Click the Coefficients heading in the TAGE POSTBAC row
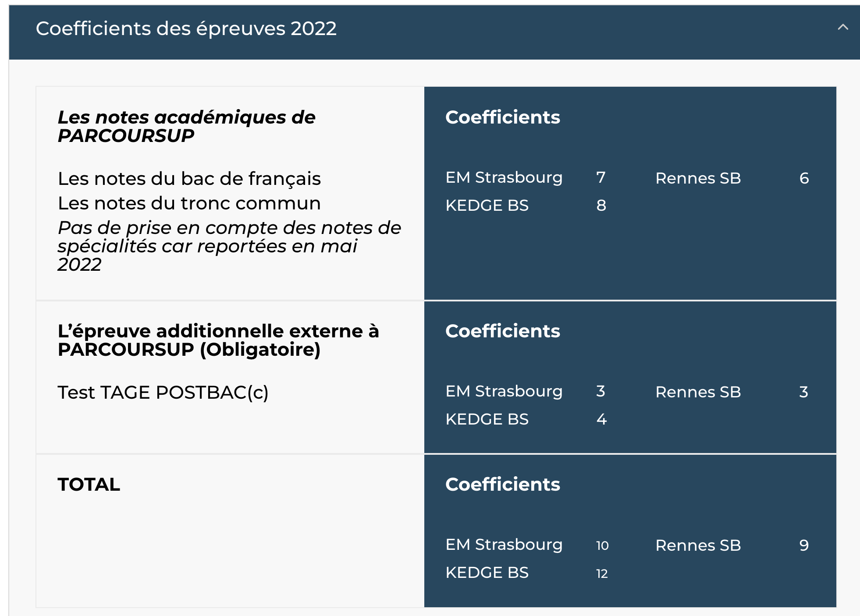Image resolution: width=860 pixels, height=616 pixels. click(502, 331)
